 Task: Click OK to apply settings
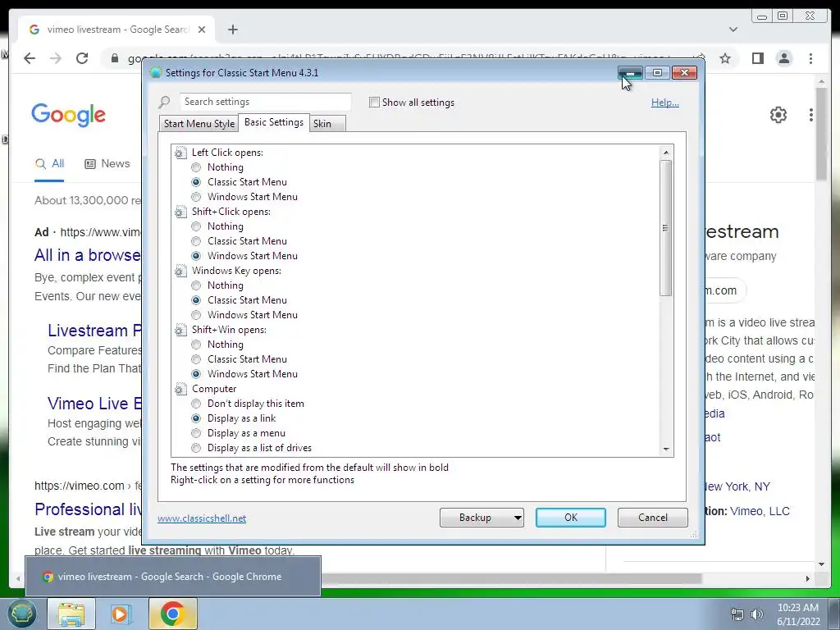(x=571, y=518)
